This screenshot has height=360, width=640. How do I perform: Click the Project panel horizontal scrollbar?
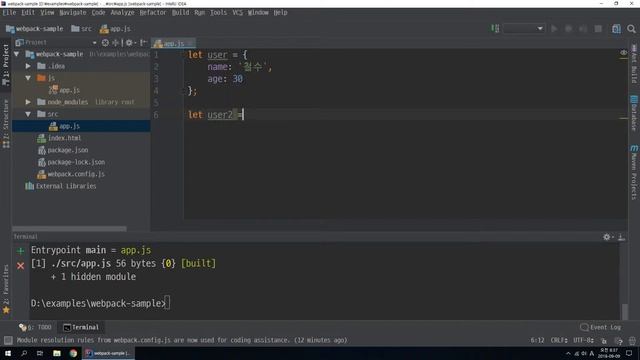pyautogui.click(x=69, y=229)
